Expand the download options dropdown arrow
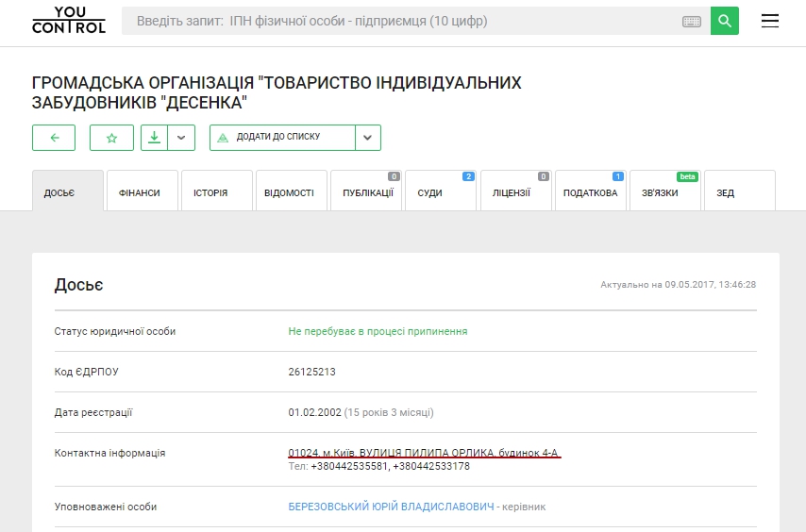Viewport: 806px width, 532px height. pyautogui.click(x=181, y=138)
